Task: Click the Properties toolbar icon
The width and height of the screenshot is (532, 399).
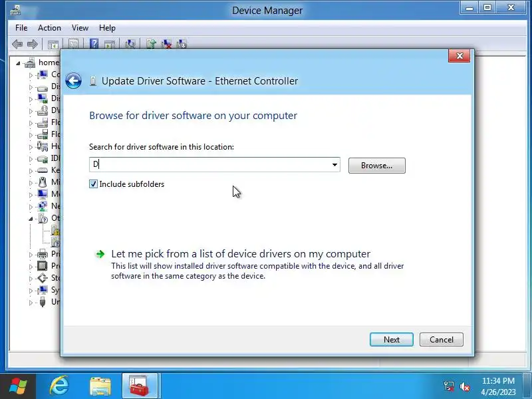Action: (73, 44)
